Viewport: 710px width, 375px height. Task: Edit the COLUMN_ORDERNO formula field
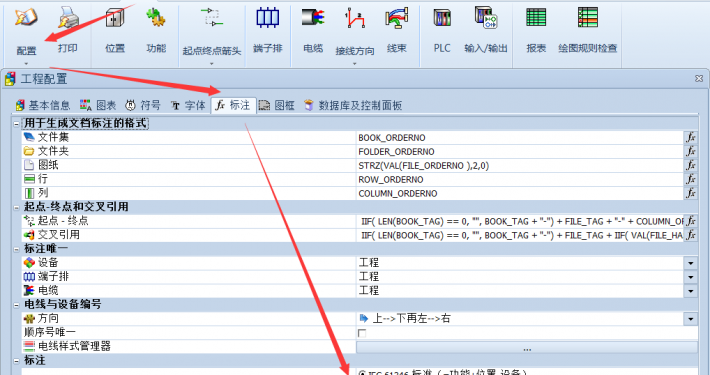pos(520,194)
